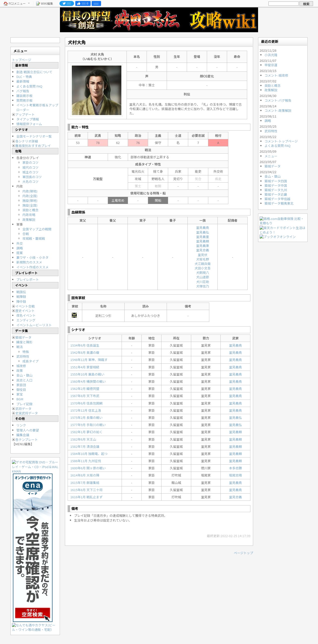Expand the FC2メニュー dropdown arrow
318x644 pixels.
pos(29,3)
